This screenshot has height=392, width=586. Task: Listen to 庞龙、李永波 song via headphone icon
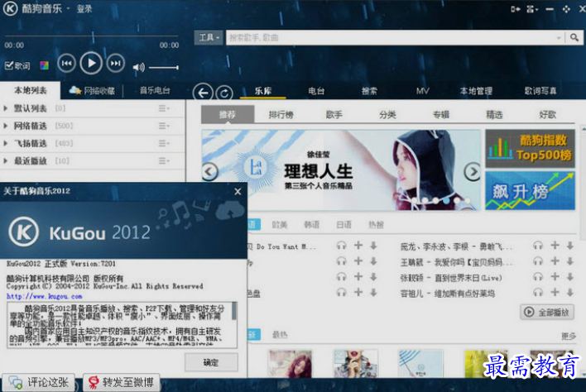tap(538, 246)
